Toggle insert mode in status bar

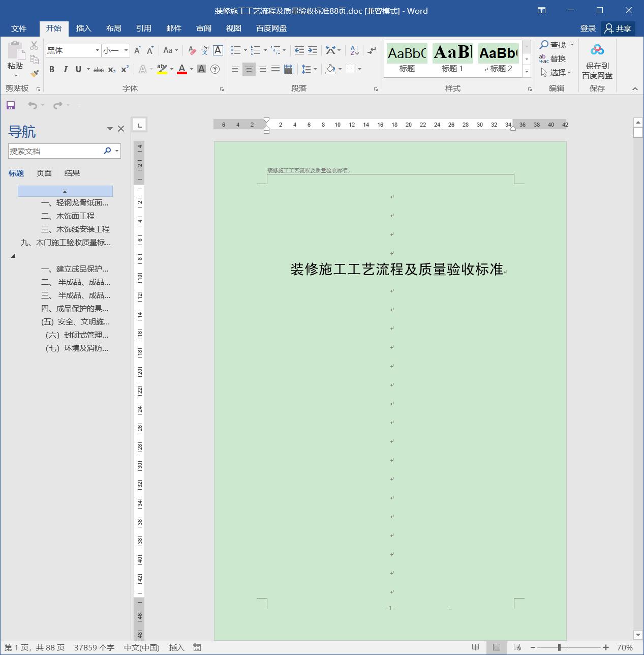pyautogui.click(x=176, y=647)
